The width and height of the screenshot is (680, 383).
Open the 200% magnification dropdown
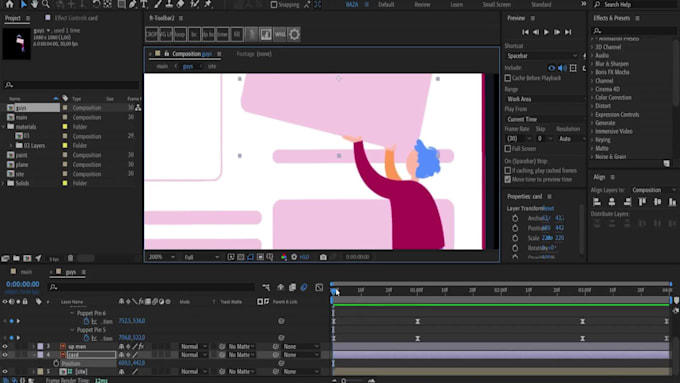(161, 257)
